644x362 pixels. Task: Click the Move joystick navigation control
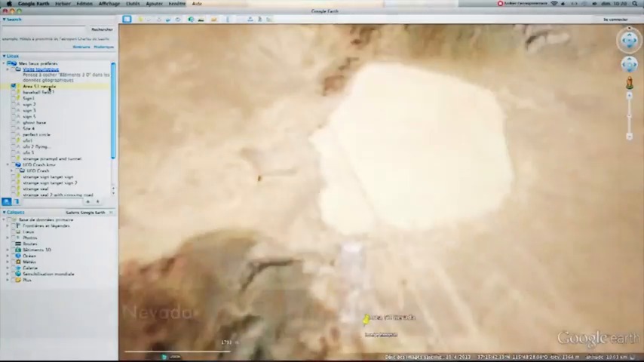click(x=629, y=65)
